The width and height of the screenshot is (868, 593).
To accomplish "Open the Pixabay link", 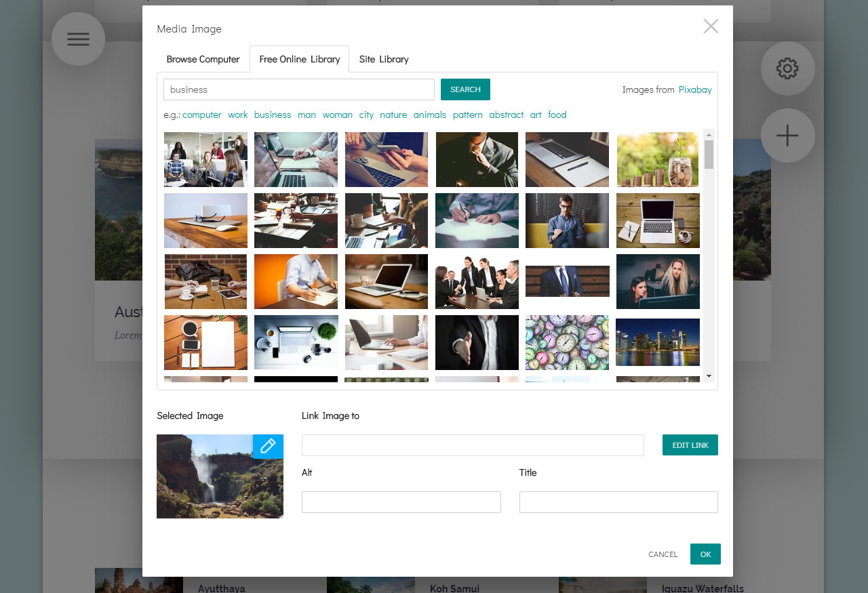I will (x=695, y=89).
